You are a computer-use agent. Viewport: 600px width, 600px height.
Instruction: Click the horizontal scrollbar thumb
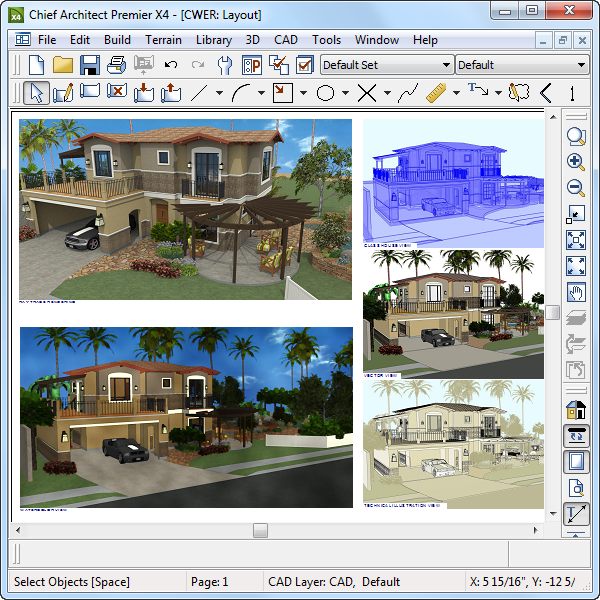(260, 529)
